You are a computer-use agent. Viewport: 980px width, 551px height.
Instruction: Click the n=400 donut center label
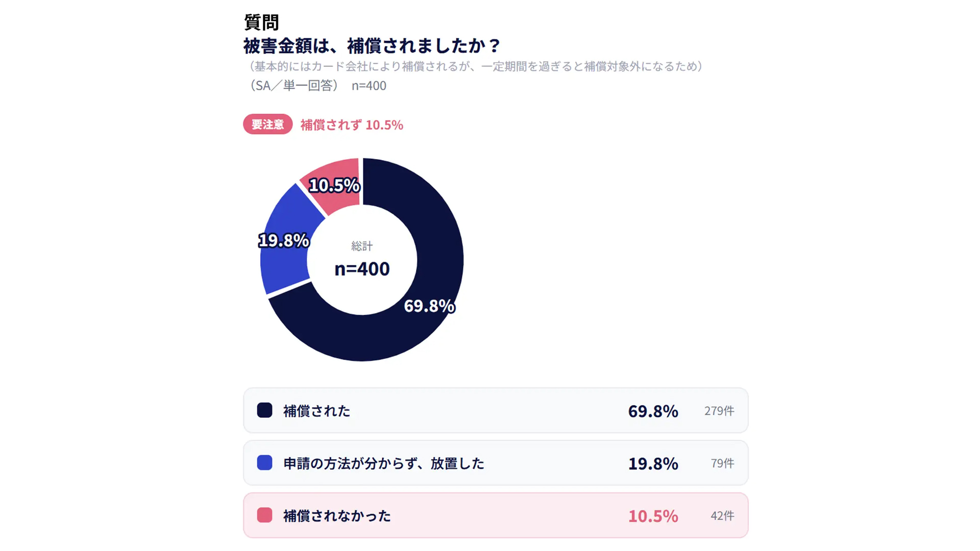362,269
